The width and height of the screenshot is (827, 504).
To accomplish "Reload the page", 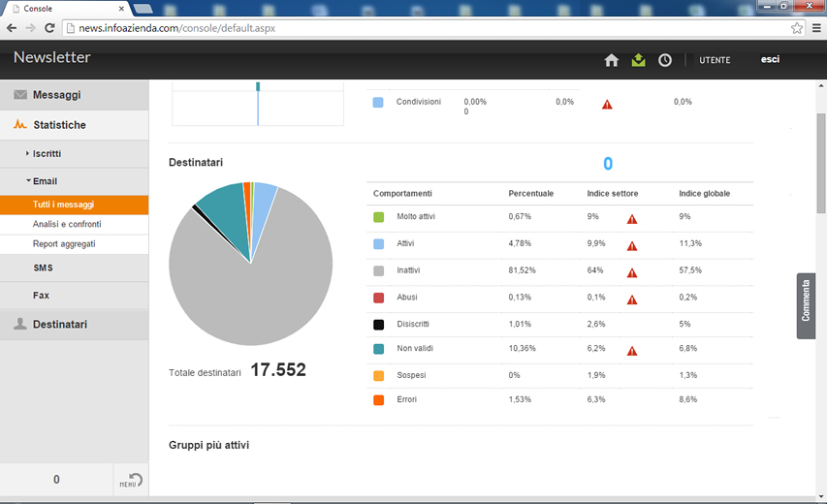I will [x=49, y=28].
